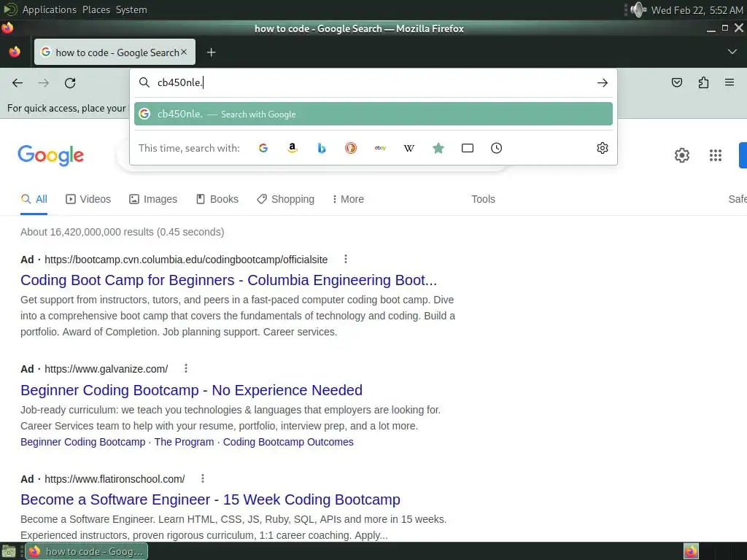This screenshot has height=560, width=747.
Task: Search history using the clock icon
Action: (x=496, y=148)
